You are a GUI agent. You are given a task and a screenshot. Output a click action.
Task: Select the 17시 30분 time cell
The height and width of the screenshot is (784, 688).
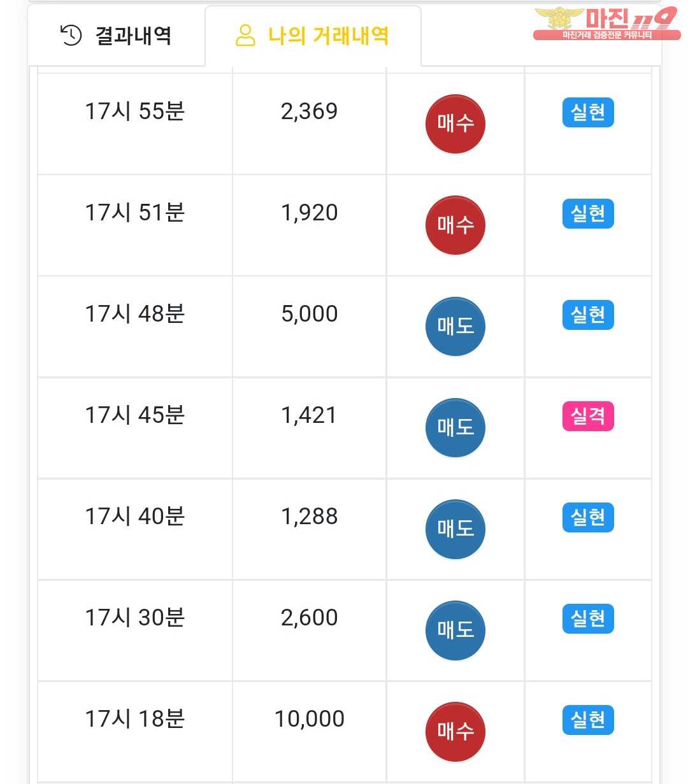[135, 630]
